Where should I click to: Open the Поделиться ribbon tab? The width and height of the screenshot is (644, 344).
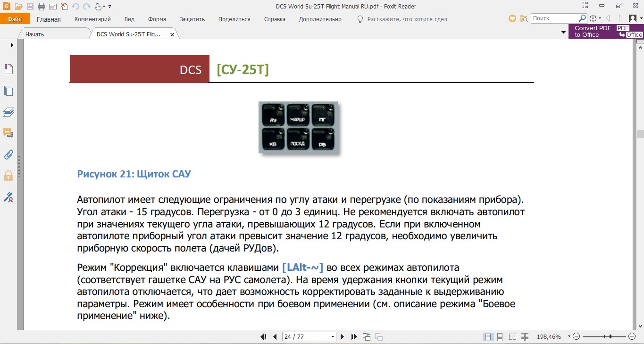pos(234,19)
